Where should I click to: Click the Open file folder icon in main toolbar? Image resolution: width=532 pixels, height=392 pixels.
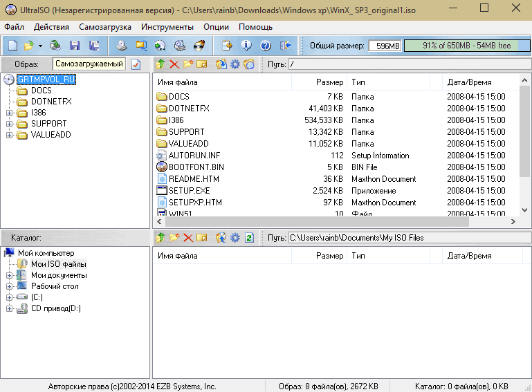28,46
